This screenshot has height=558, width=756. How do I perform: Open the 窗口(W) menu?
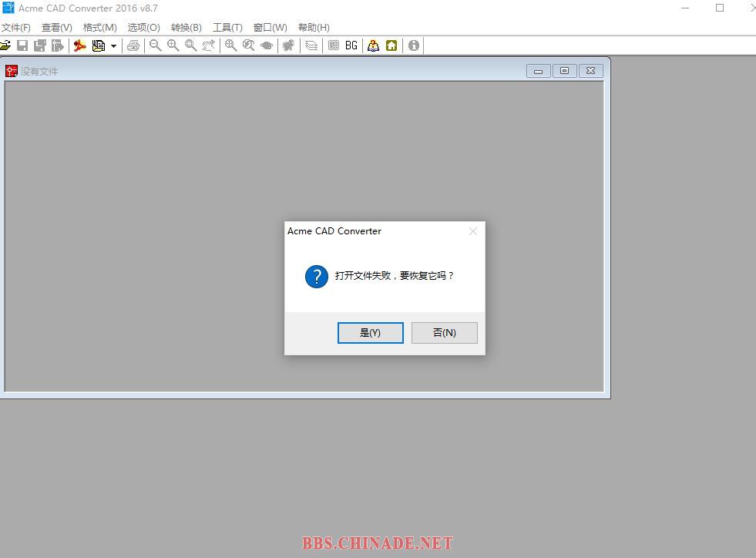coord(270,28)
